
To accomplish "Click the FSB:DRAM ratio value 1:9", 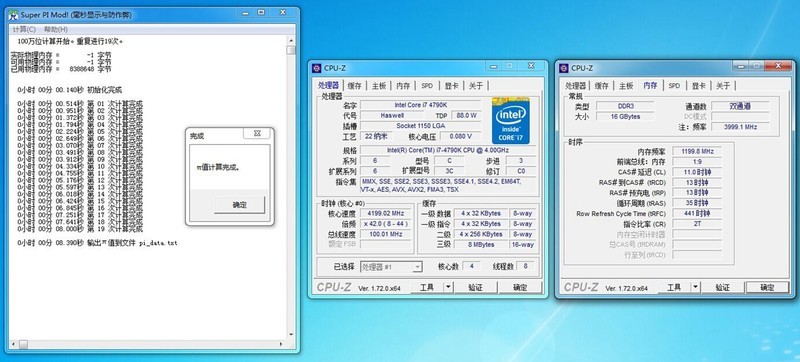I will coord(697,162).
